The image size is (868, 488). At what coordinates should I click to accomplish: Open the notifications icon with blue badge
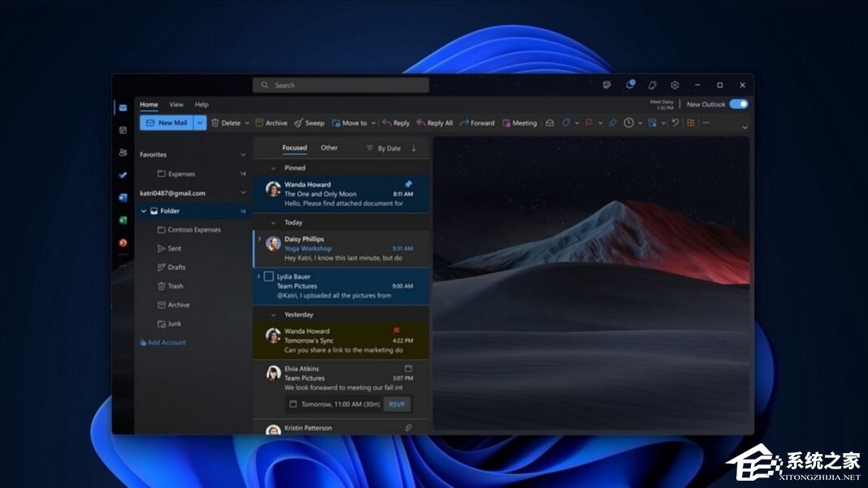coord(630,84)
